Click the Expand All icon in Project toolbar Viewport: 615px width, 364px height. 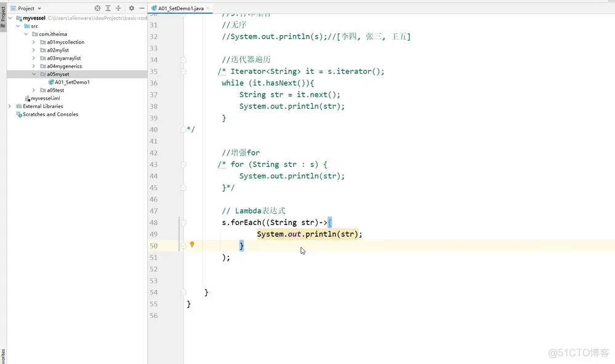coord(108,8)
